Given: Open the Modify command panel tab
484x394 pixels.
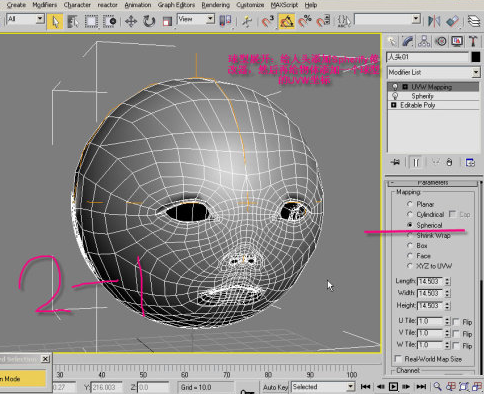Looking at the screenshot, I should 408,41.
